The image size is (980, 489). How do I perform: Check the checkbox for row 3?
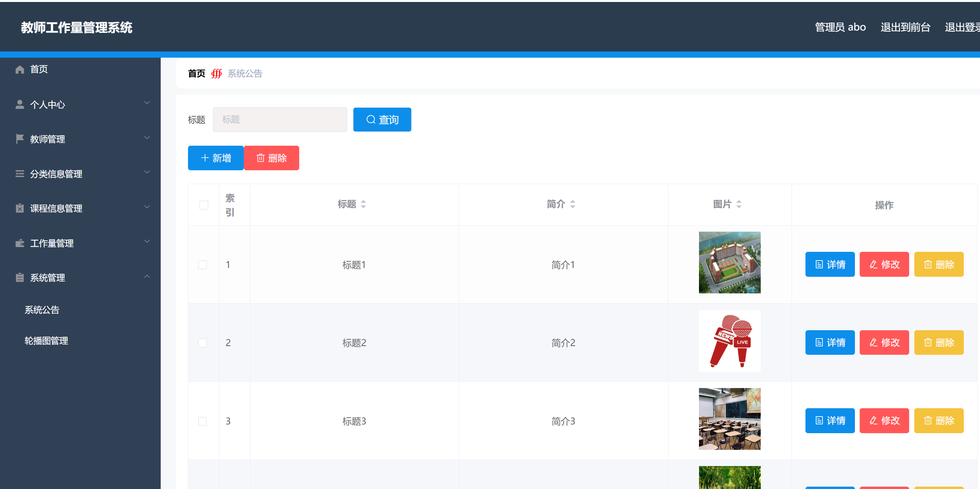point(203,421)
